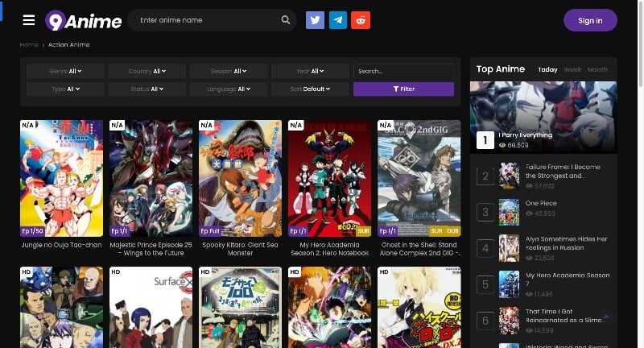The width and height of the screenshot is (644, 348).
Task: Open Spooky Kitaro Giant Sea Monster poster
Action: [240, 178]
